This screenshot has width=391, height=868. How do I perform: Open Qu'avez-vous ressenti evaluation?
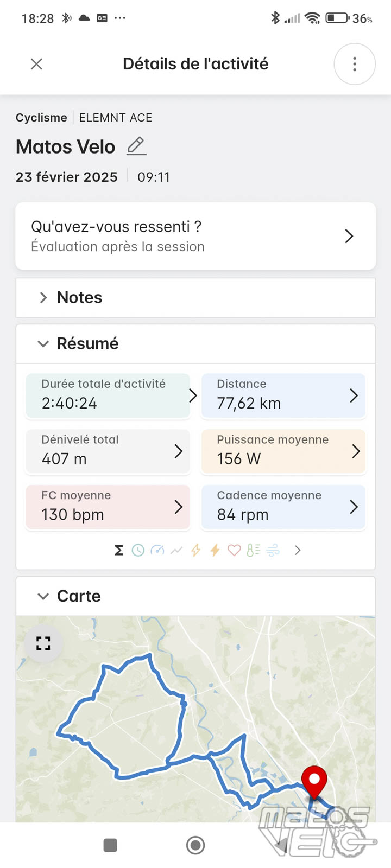195,236
